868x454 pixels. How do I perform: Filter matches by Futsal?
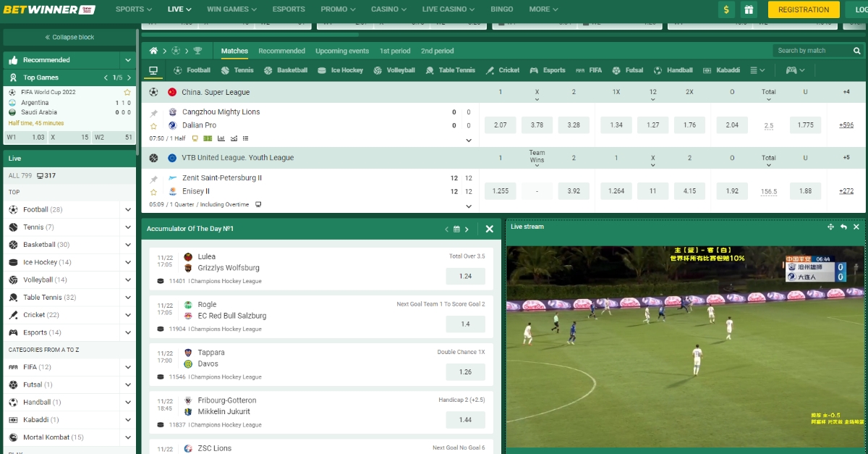[628, 70]
